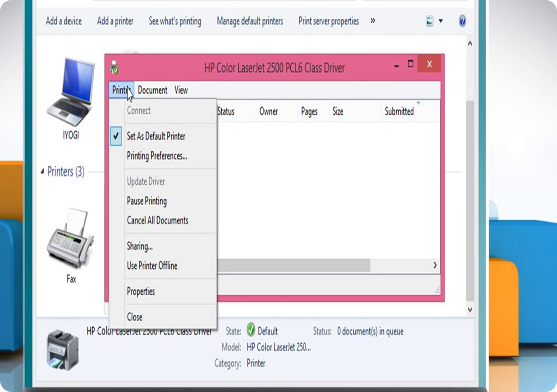
Task: Open the Document menu
Action: [152, 90]
